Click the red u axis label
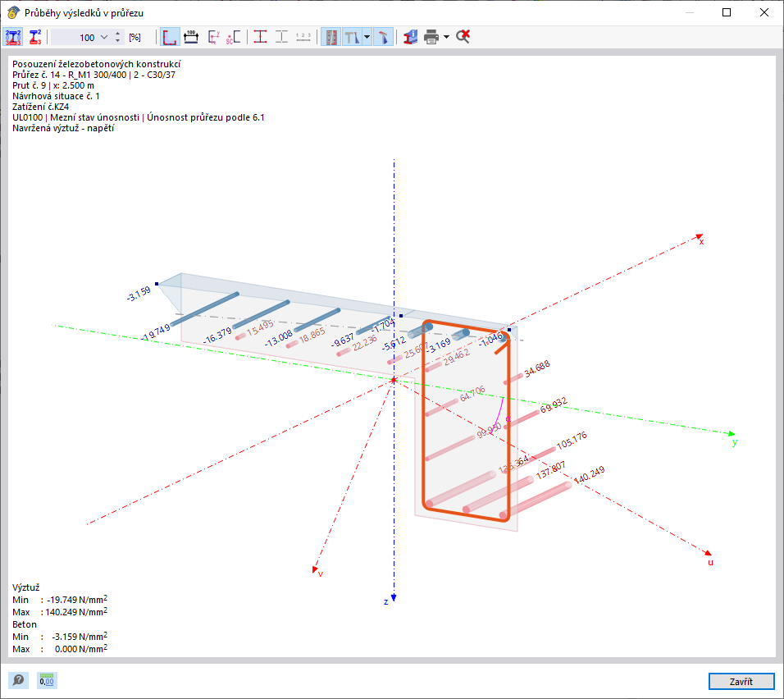 pos(710,563)
